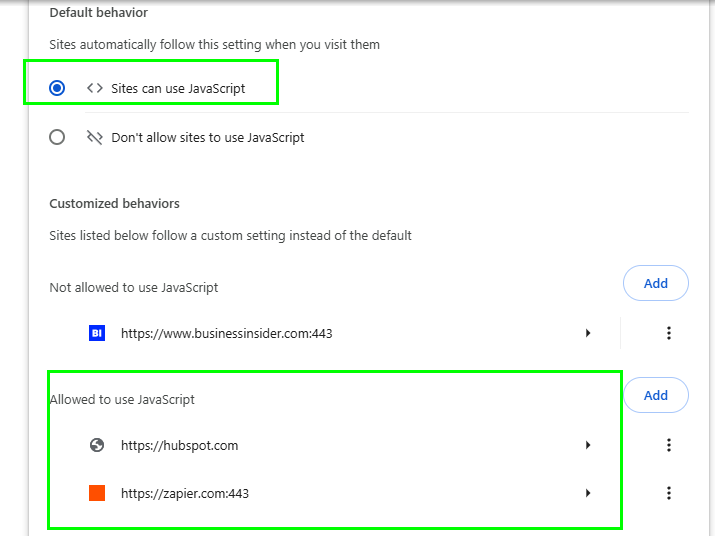The width and height of the screenshot is (715, 536).
Task: Click the Don't allow sites to use JavaScript label
Action: [x=208, y=137]
